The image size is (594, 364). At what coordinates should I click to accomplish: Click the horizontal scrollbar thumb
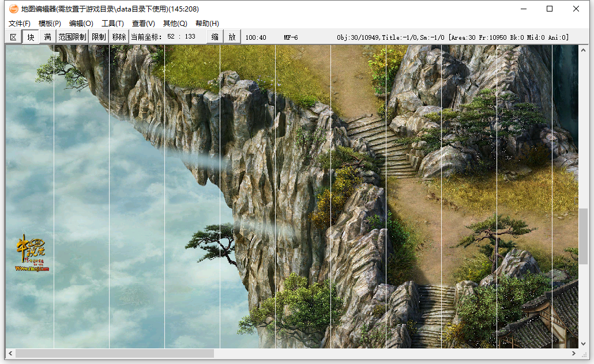click(114, 354)
